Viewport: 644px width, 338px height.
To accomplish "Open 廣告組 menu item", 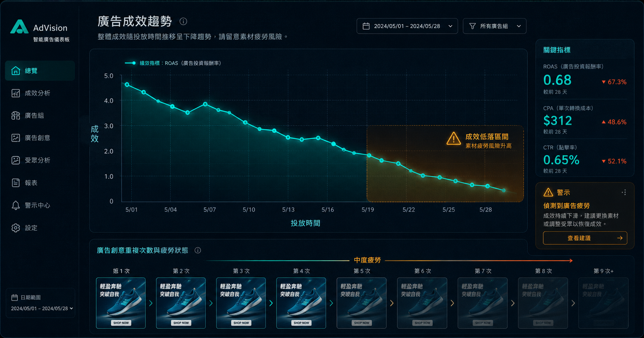I will [x=40, y=116].
